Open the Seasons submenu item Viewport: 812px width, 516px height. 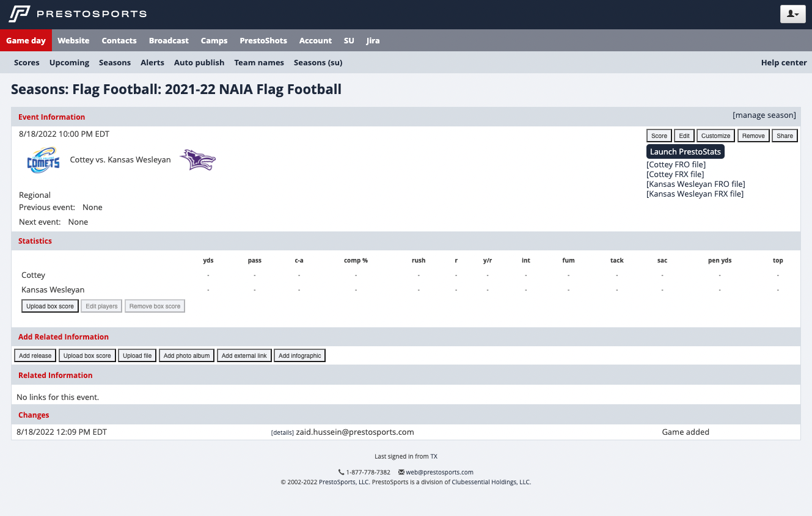115,62
